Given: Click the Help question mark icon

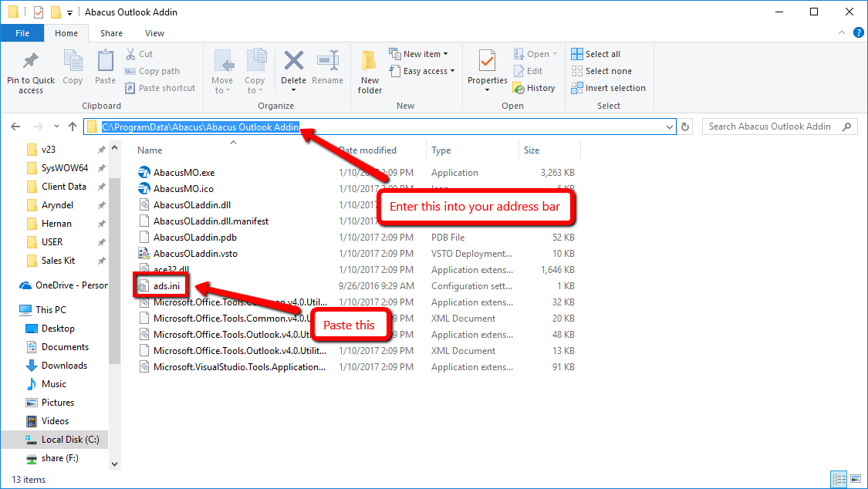Looking at the screenshot, I should [x=858, y=32].
